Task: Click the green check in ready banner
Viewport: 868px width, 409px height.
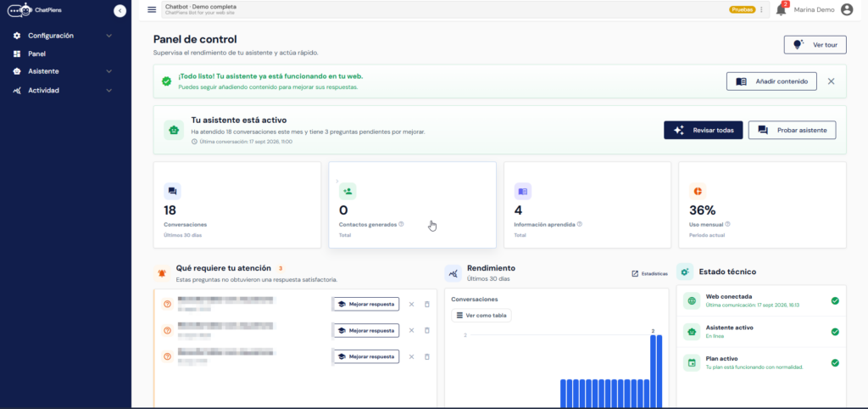Action: coord(166,81)
